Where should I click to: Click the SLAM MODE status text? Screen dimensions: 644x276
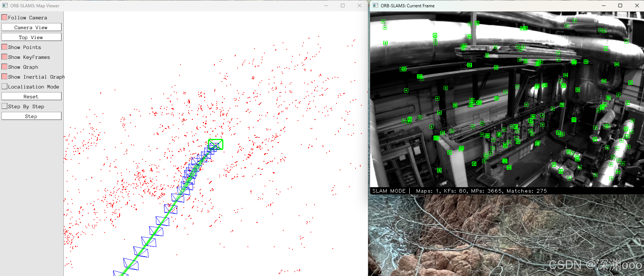click(x=389, y=191)
